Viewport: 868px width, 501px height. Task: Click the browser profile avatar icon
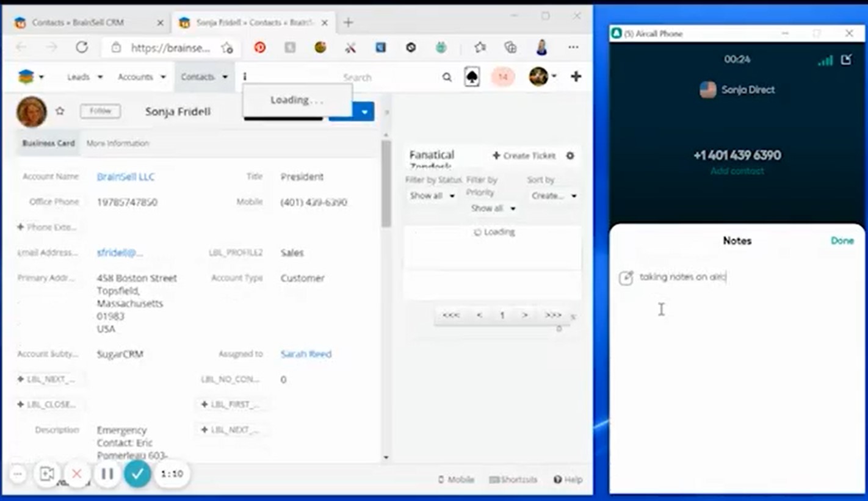[x=541, y=47]
